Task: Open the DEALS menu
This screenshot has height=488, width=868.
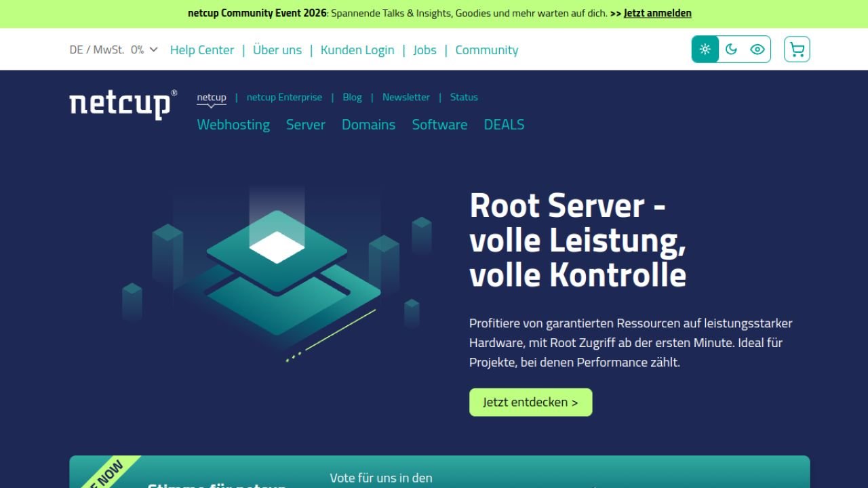Action: pos(504,125)
